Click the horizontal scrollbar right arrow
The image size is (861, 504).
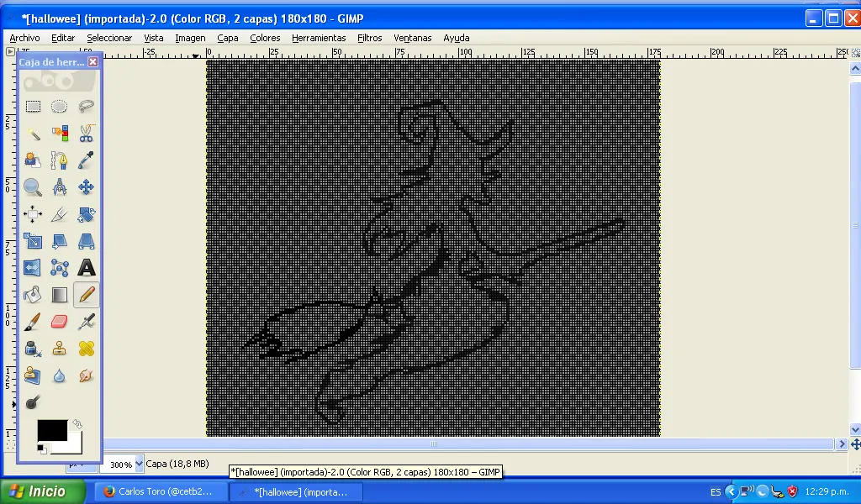pos(843,444)
